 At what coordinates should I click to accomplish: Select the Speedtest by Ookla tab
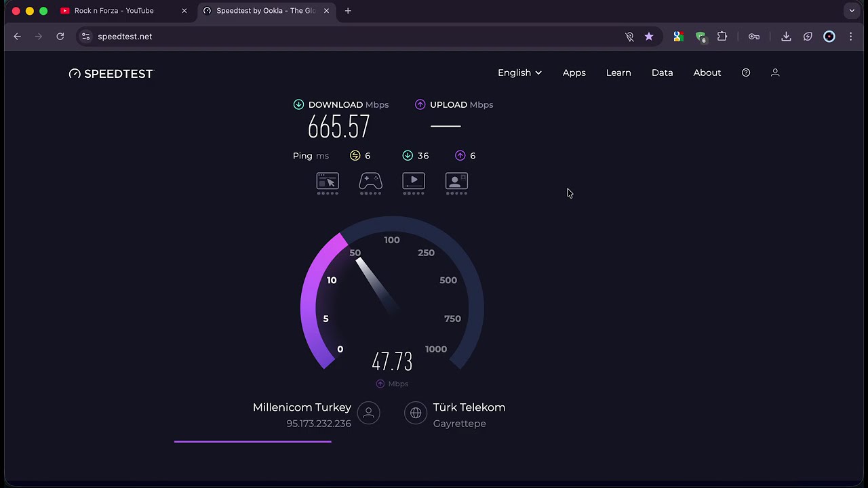tap(267, 11)
